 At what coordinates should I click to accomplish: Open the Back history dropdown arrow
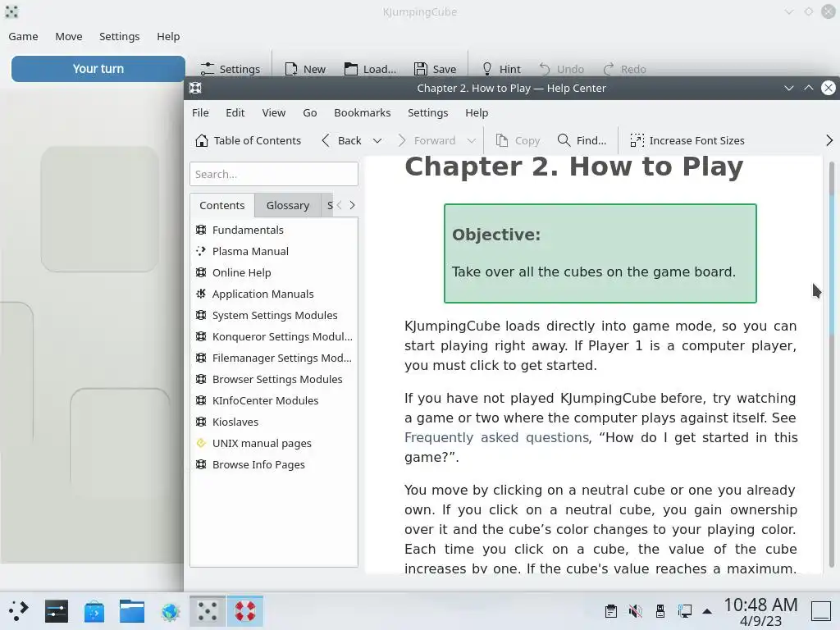coord(377,140)
